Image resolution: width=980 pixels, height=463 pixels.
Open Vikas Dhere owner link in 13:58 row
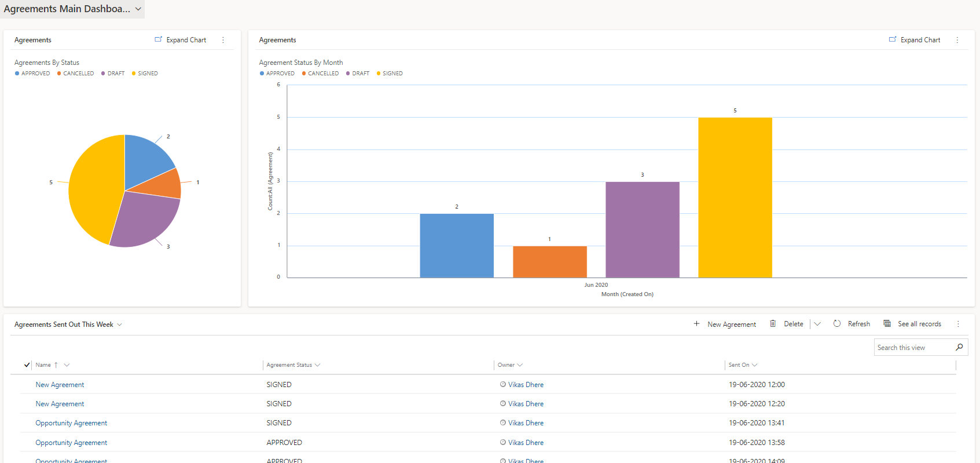pyautogui.click(x=526, y=443)
